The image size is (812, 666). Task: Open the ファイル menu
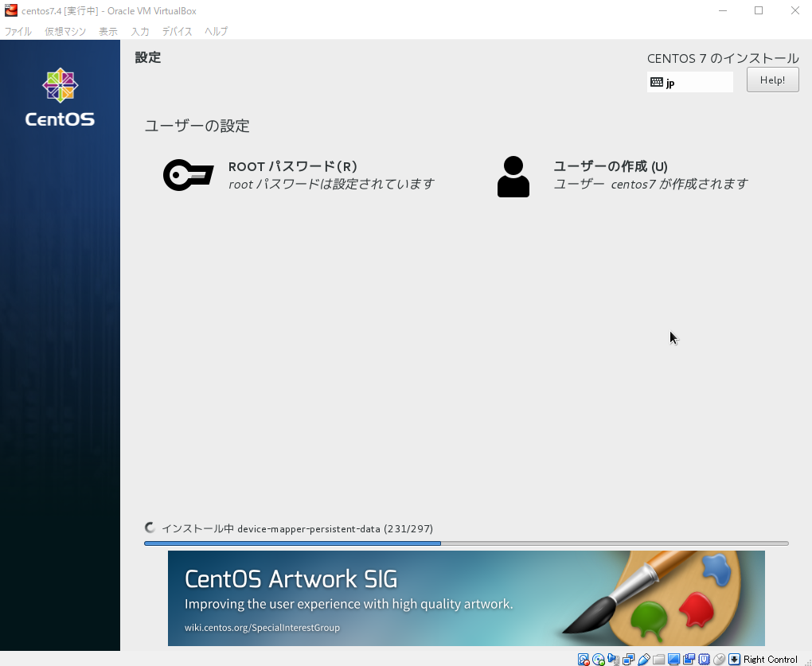point(18,32)
